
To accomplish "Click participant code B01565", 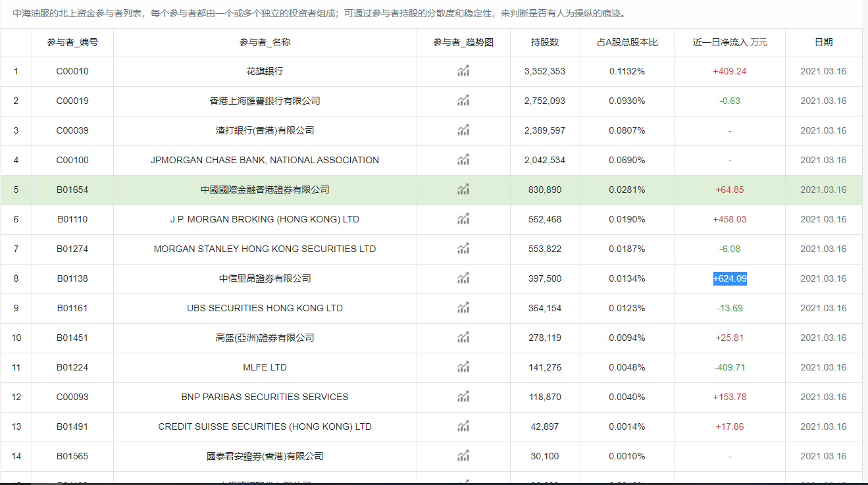I will click(72, 456).
